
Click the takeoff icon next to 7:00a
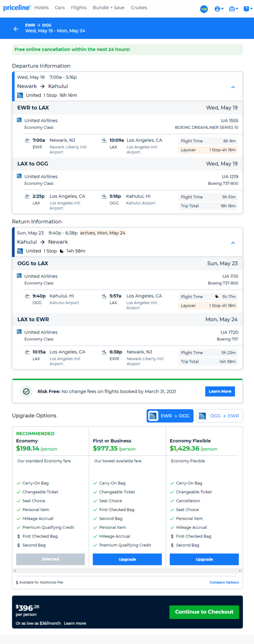(x=27, y=140)
